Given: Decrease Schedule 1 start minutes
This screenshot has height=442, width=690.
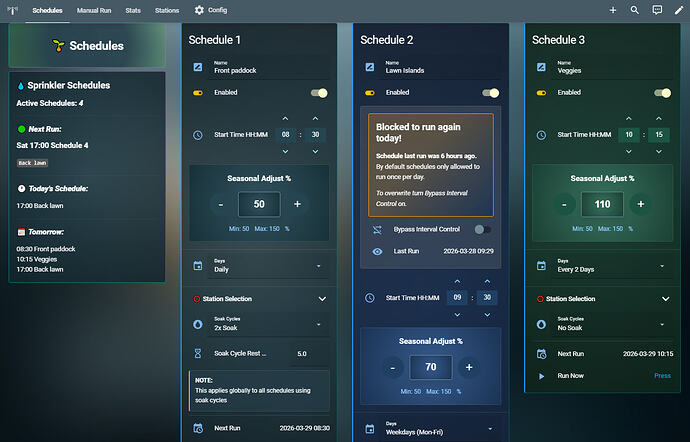Looking at the screenshot, I should (x=316, y=151).
